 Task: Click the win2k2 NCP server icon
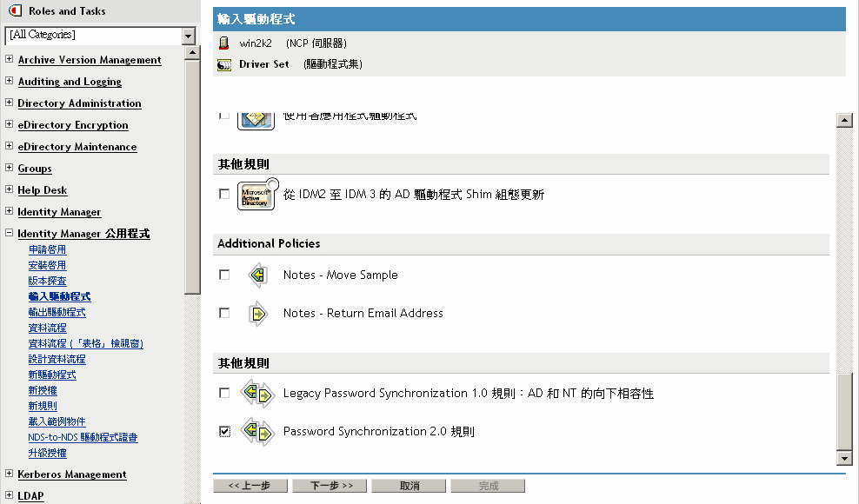point(224,43)
